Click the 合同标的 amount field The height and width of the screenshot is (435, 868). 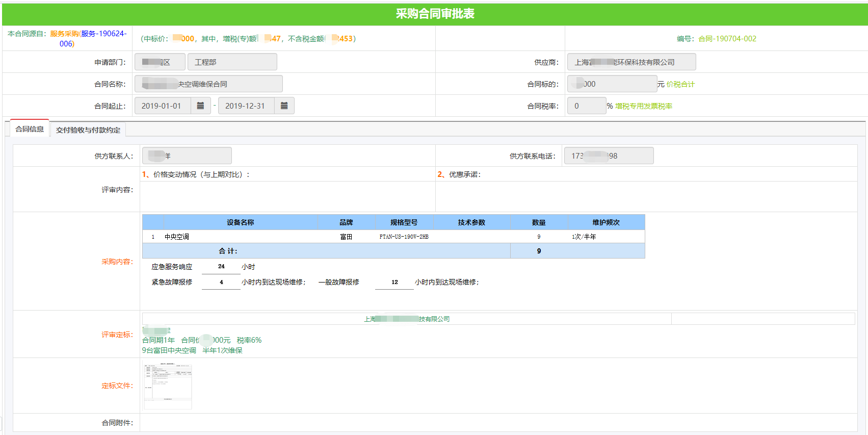click(x=612, y=84)
